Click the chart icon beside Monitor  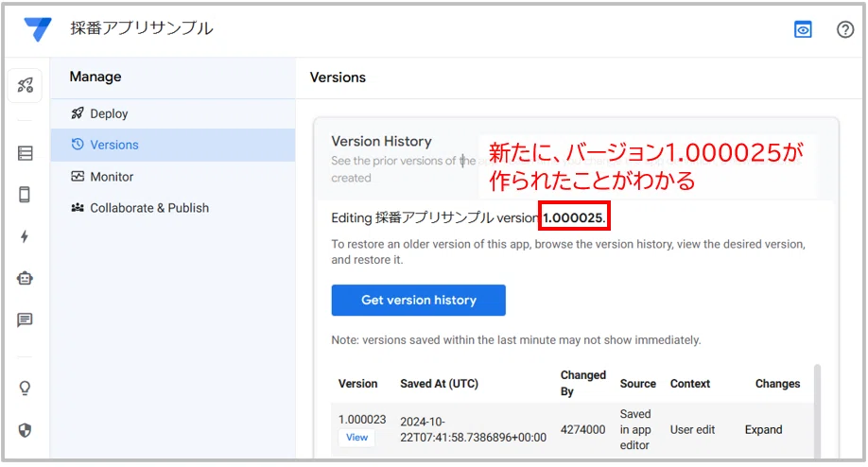78,177
